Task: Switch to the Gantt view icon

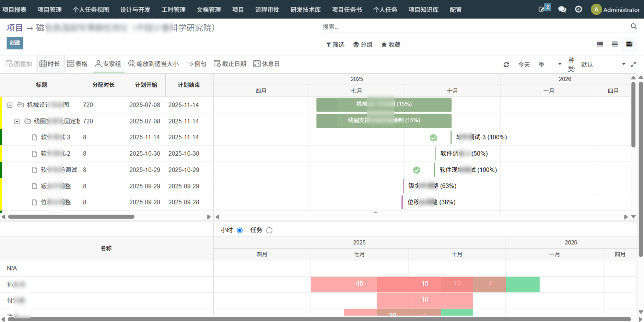Action: click(629, 44)
